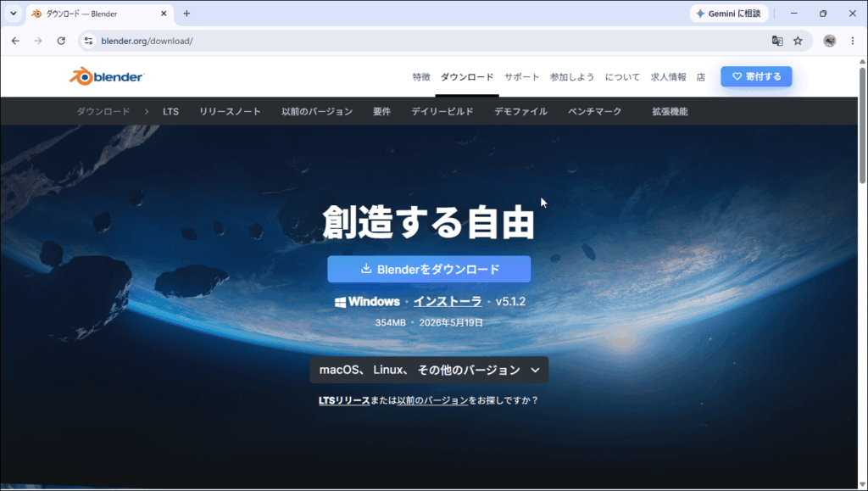Click the translate page icon
Viewport: 868px width, 491px height.
(777, 41)
